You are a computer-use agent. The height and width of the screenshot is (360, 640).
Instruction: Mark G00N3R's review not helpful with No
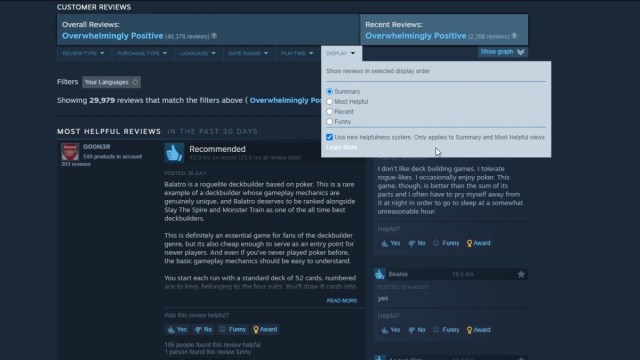pos(203,329)
